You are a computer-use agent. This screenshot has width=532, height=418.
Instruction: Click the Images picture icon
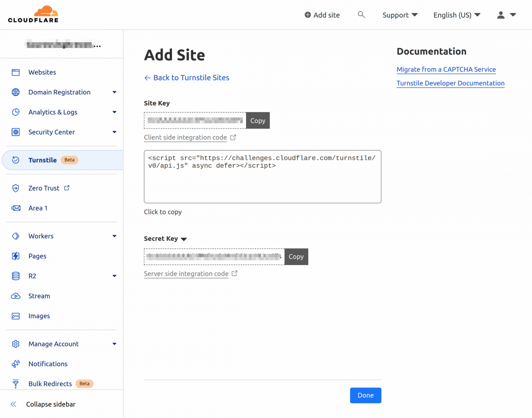coord(16,316)
